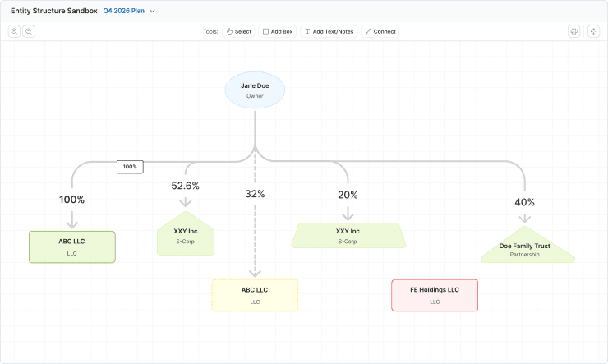Open the Q4 2026 Plan dropdown
The image size is (608, 364).
[x=129, y=11]
